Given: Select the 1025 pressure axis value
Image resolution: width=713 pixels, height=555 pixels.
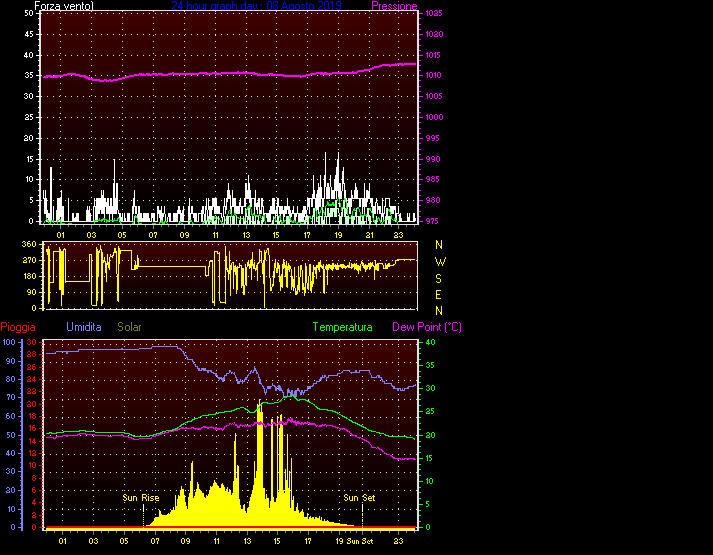Looking at the screenshot, I should (434, 14).
